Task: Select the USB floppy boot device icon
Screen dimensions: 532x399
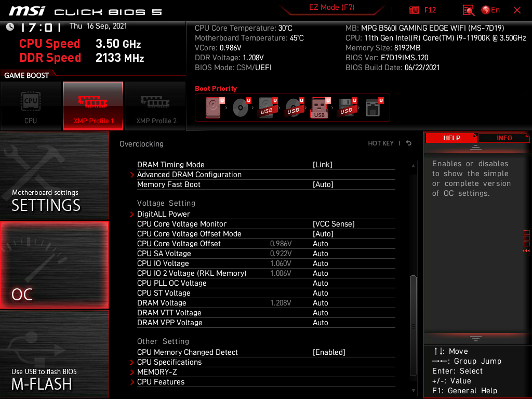Action: point(347,108)
